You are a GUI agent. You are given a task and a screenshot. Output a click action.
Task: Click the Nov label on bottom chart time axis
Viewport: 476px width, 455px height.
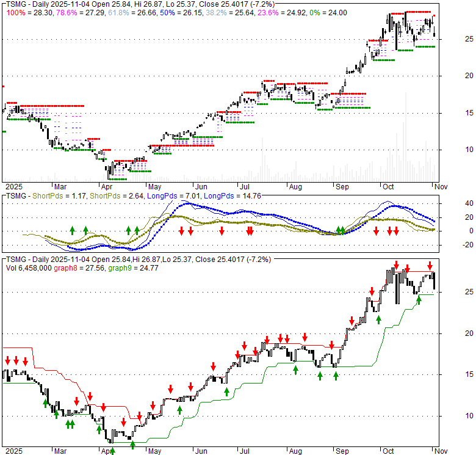coord(441,451)
